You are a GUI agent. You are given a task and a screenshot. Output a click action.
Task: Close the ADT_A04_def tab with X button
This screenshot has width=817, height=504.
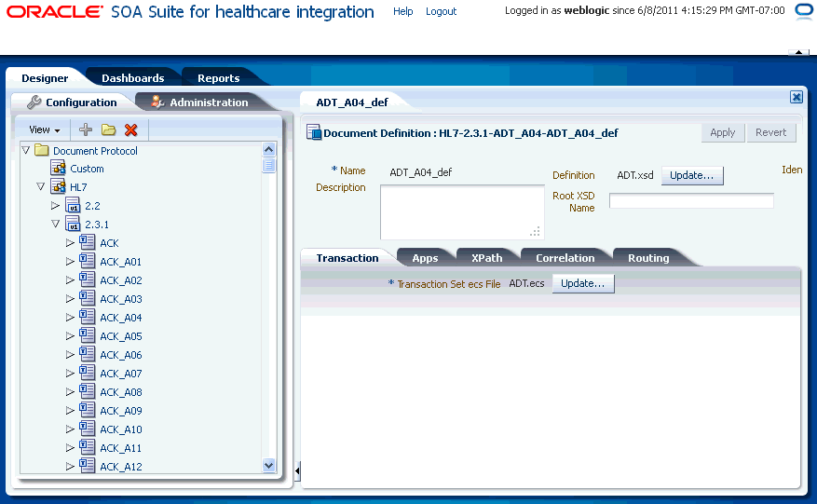point(797,97)
